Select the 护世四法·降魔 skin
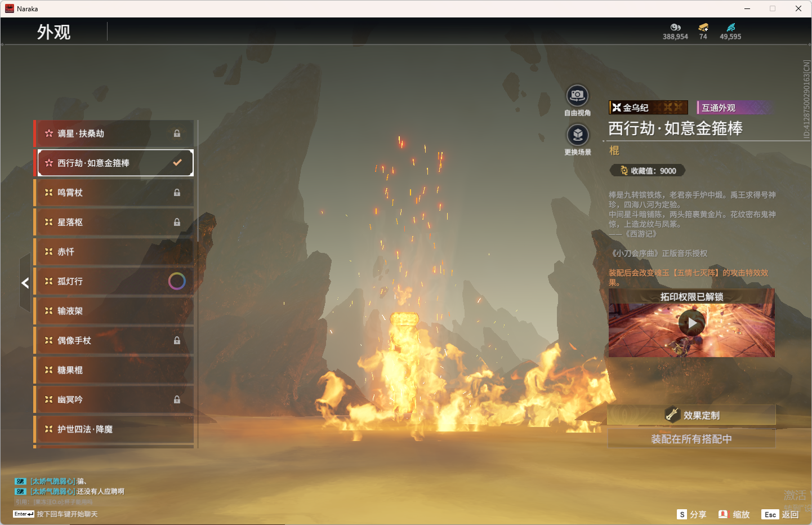Screen dimensions: 812x525 click(x=114, y=429)
